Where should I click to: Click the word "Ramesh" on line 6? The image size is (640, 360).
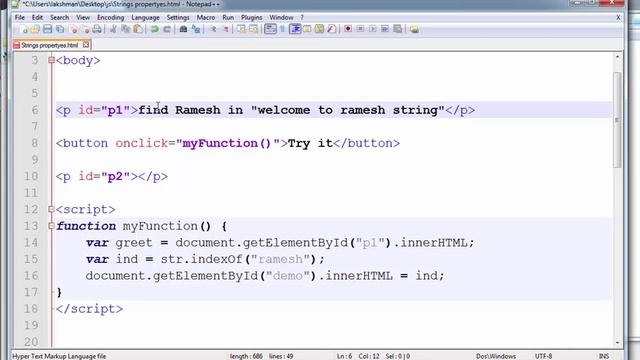(198, 110)
